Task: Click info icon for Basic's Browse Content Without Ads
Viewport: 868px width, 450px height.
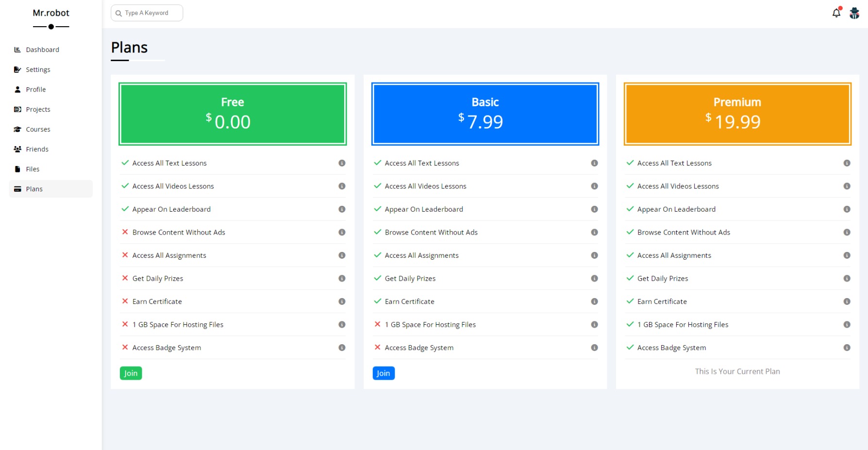Action: (594, 233)
